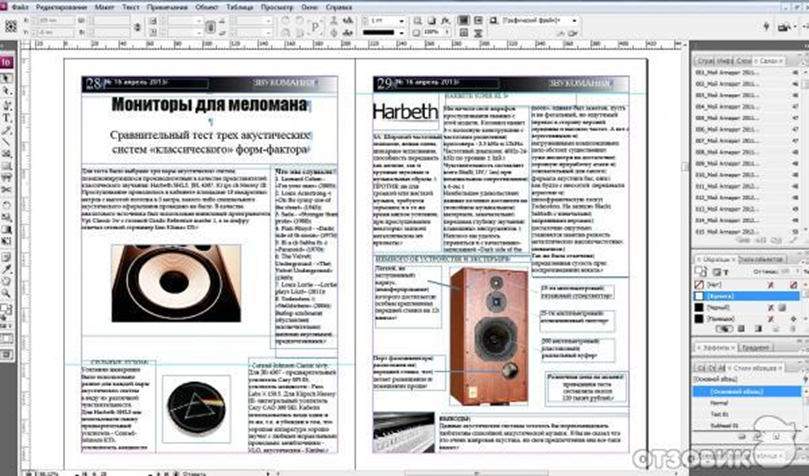Select the Gradient Swatch tool
This screenshot has width=809, height=476.
click(x=6, y=230)
